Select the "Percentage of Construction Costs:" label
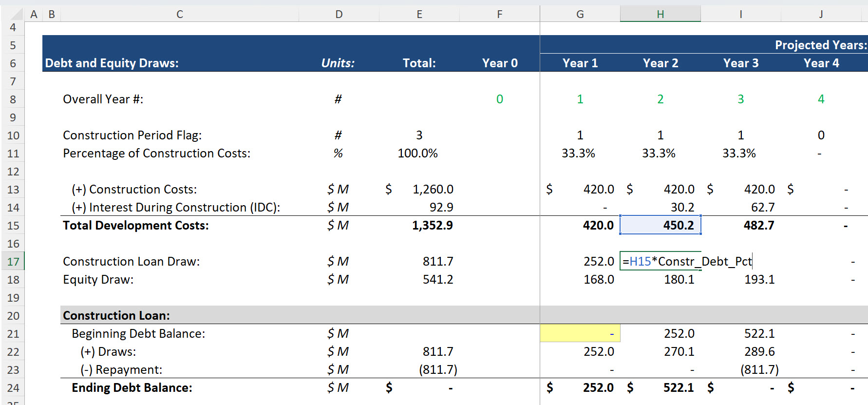868x405 pixels. click(x=156, y=154)
